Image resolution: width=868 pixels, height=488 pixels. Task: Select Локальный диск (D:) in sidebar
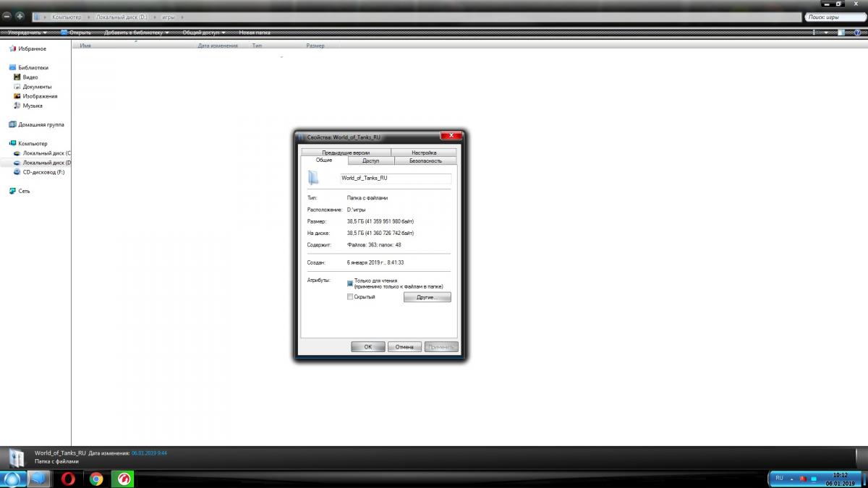click(x=42, y=163)
